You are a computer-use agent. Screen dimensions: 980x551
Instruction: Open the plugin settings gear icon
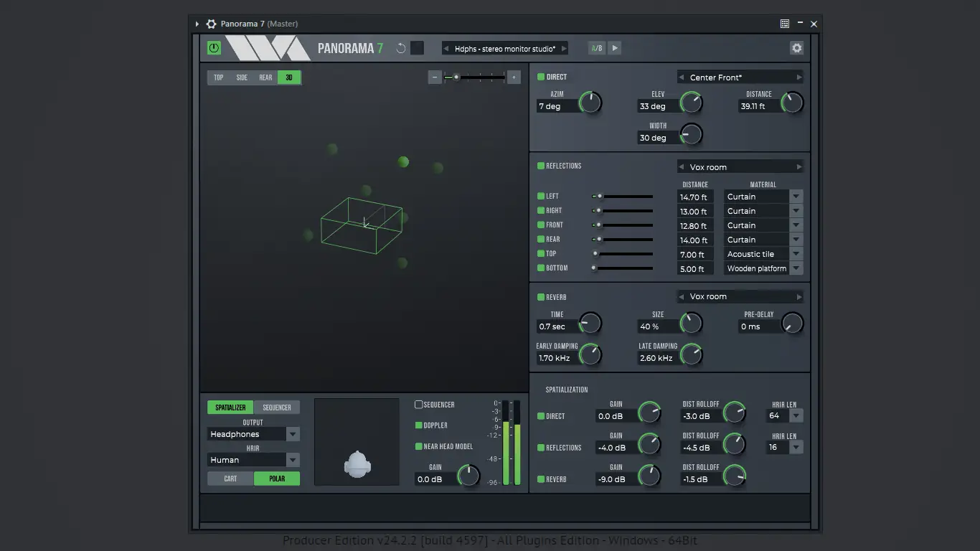796,47
